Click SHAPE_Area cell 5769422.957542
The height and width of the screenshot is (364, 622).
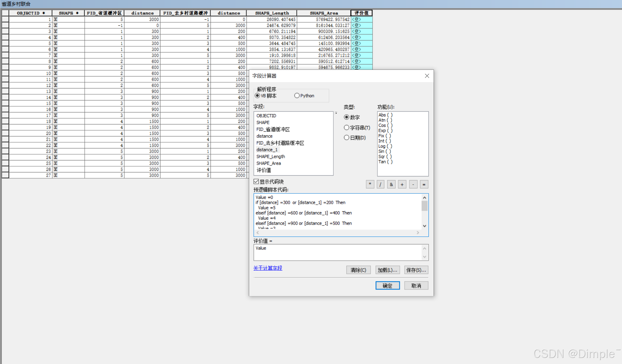coord(324,19)
